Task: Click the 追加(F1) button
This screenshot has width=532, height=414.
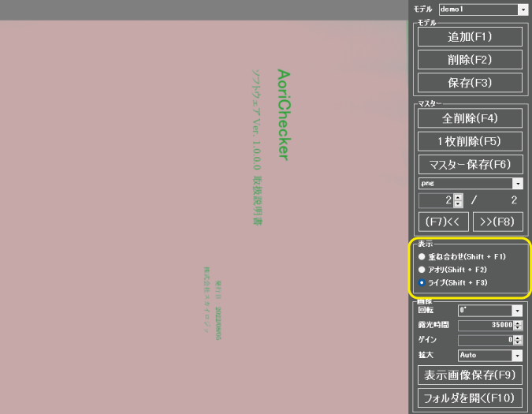Action: [x=470, y=36]
